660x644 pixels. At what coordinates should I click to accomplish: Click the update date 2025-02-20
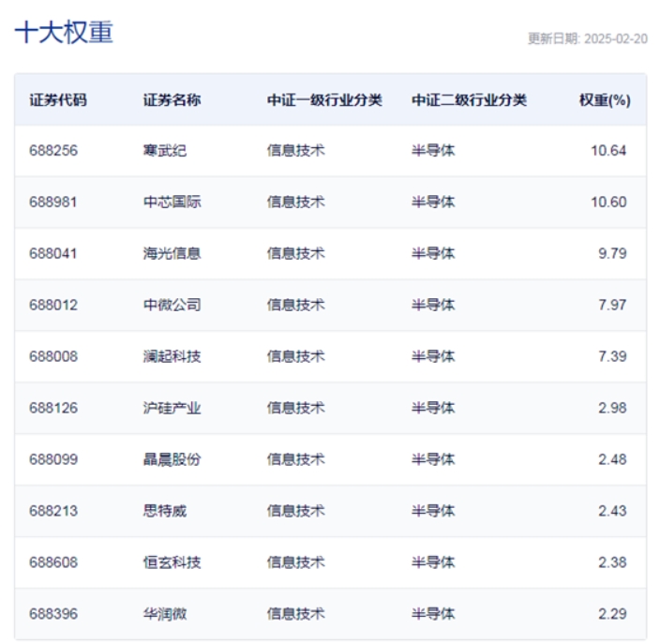pyautogui.click(x=616, y=38)
